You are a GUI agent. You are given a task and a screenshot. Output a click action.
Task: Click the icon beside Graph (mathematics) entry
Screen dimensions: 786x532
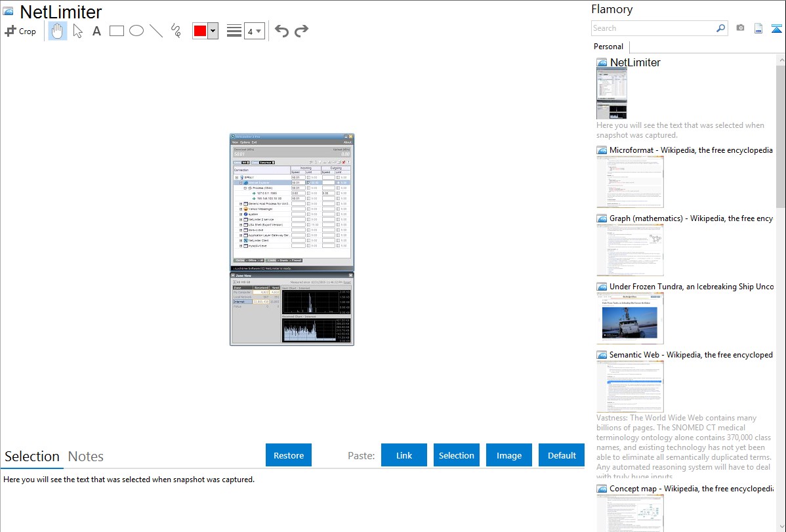(602, 218)
